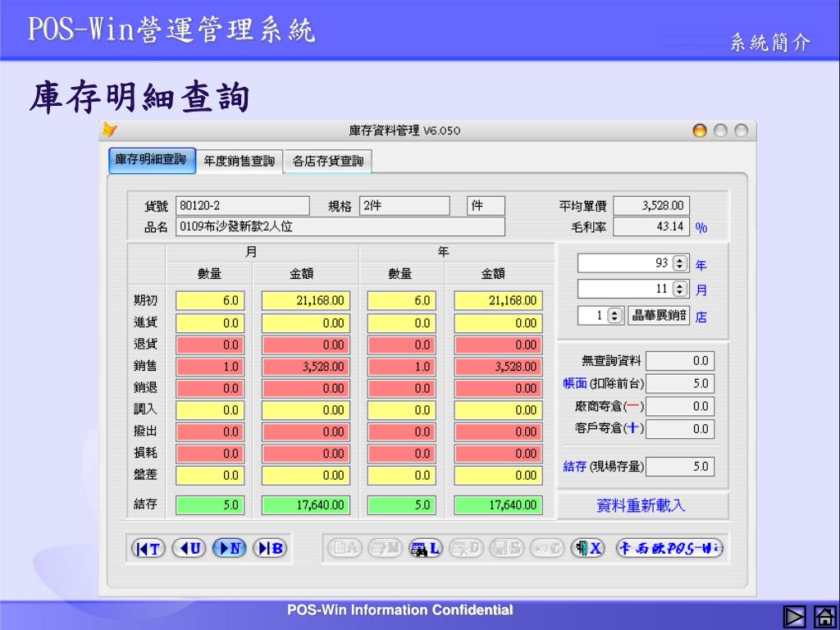Click monthly 期初 amount cell 21,168.00
840x630 pixels.
306,300
